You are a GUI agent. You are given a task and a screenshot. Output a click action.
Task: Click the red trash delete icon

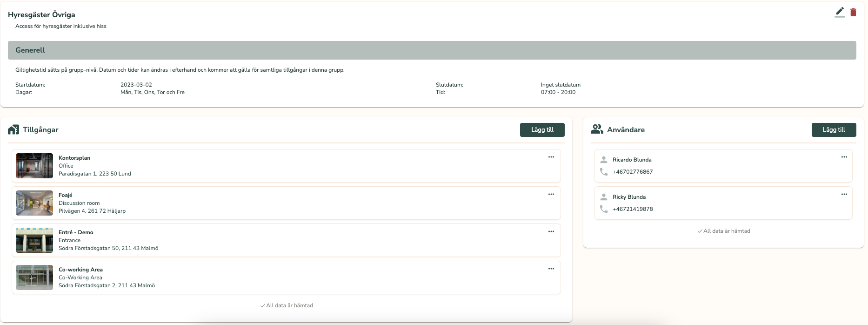[853, 12]
